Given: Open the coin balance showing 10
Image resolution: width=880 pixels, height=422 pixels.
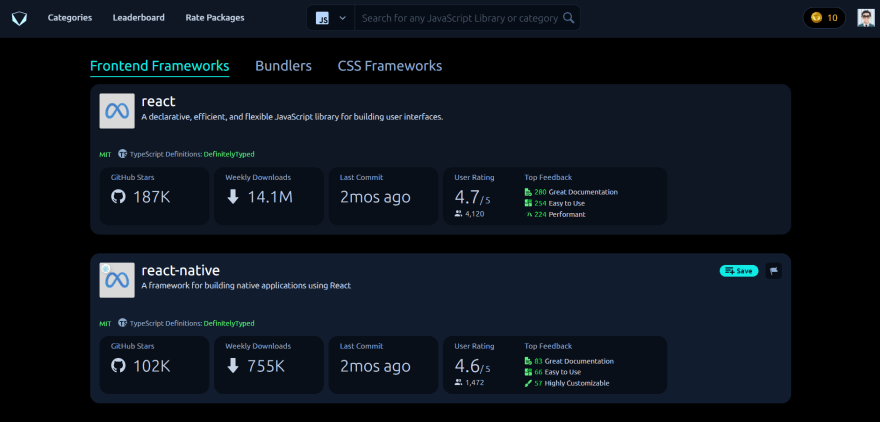Looking at the screenshot, I should pyautogui.click(x=824, y=18).
